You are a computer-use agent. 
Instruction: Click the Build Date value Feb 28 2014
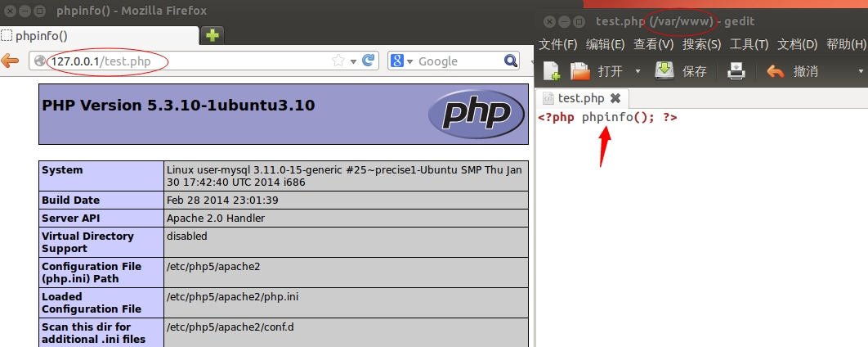coord(222,201)
